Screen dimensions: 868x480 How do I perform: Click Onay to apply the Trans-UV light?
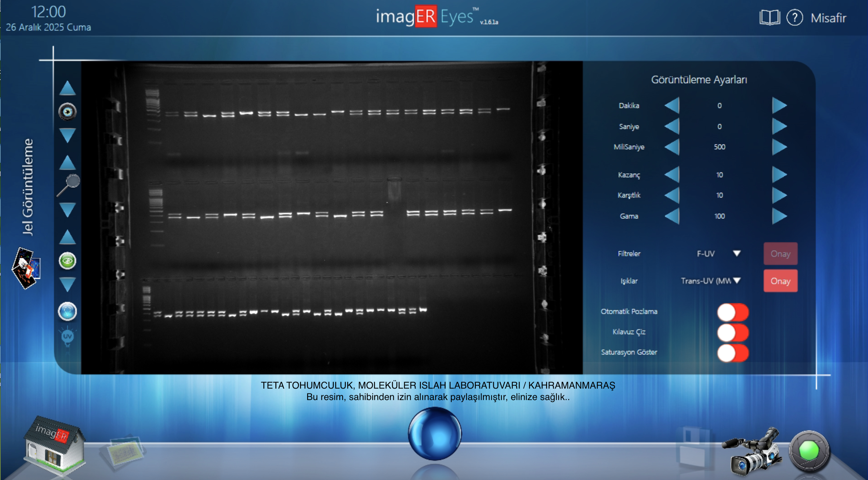pos(781,281)
